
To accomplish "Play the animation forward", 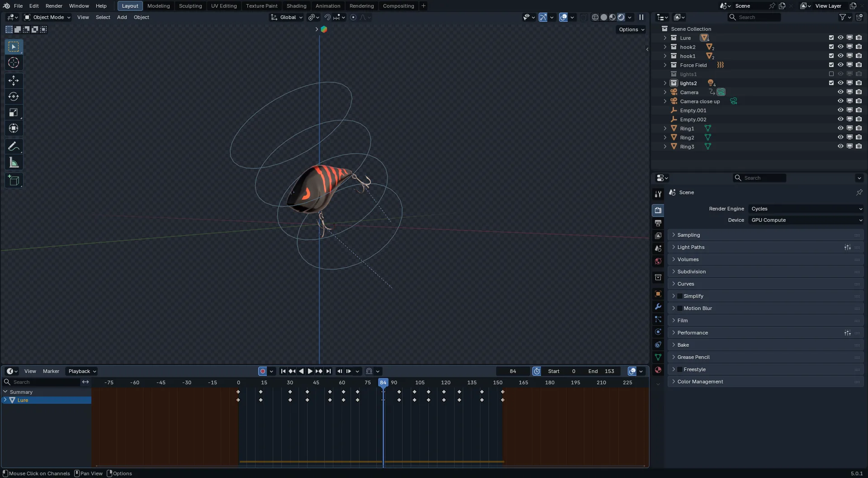I will [310, 371].
